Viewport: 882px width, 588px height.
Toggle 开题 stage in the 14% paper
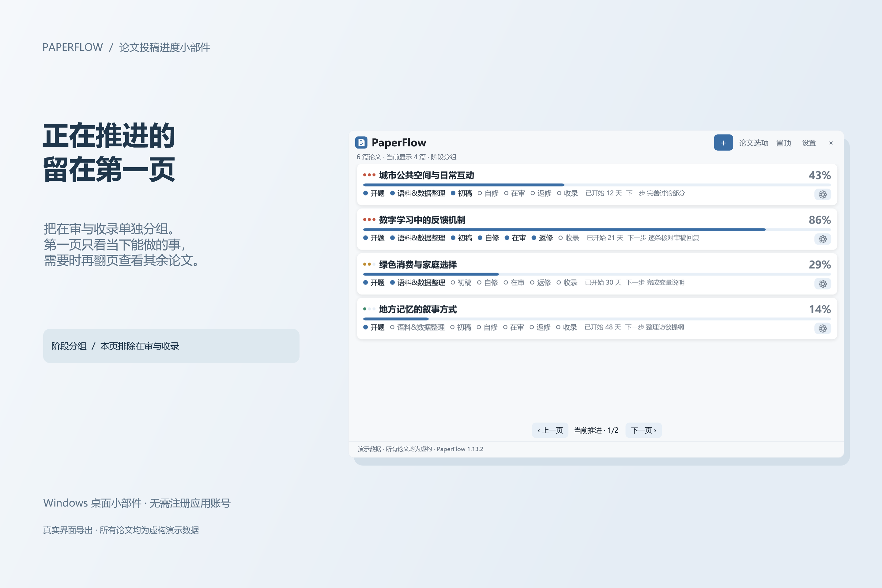coord(374,327)
